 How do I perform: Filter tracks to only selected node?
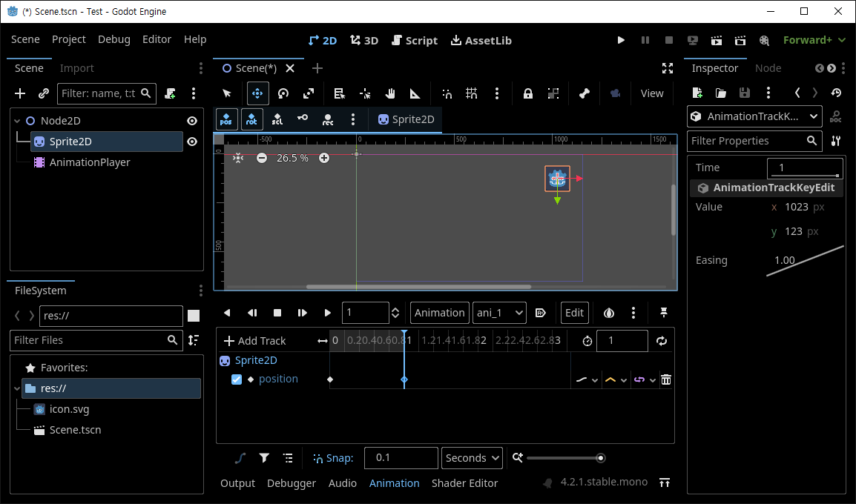click(x=264, y=458)
